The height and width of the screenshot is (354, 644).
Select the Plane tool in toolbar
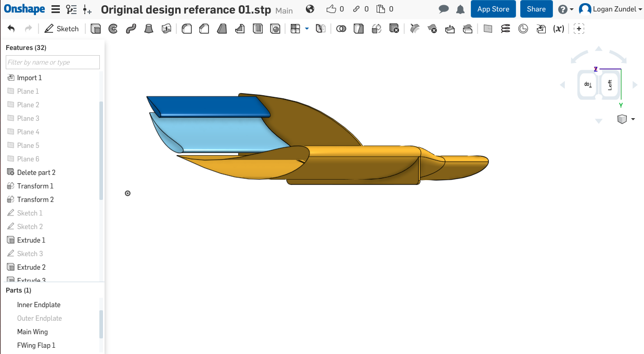point(488,29)
